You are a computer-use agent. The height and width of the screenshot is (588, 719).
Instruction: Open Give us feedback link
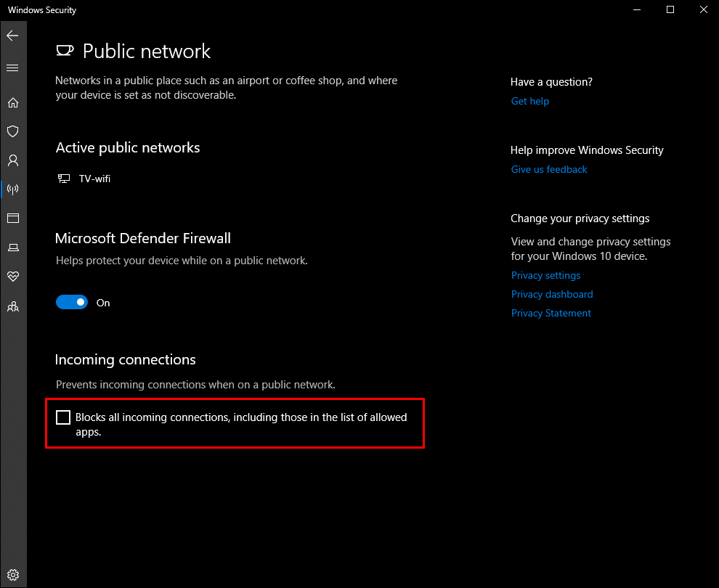(x=549, y=169)
